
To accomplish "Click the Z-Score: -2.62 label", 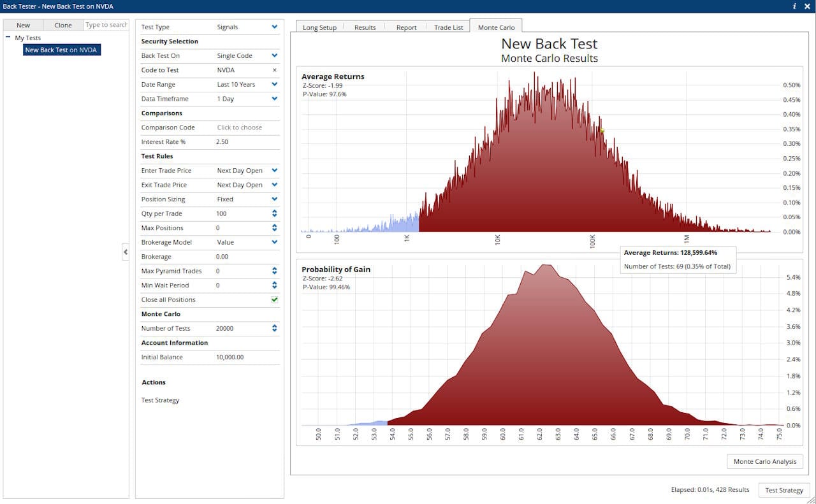I will click(323, 278).
